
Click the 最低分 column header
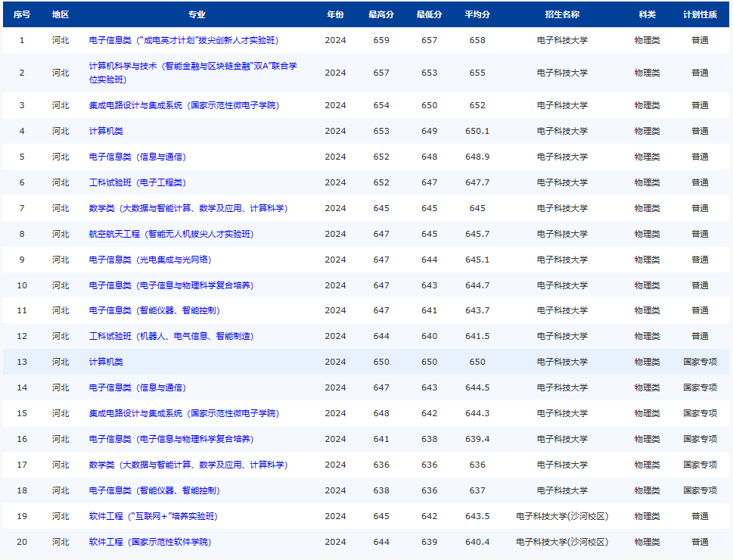pos(430,14)
